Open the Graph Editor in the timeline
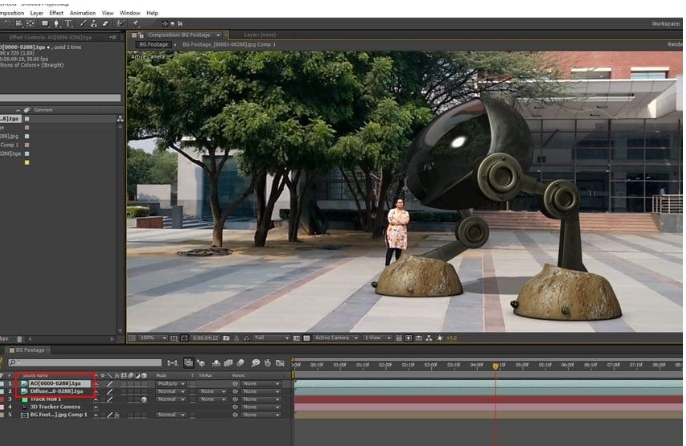The width and height of the screenshot is (686, 446). [280, 363]
